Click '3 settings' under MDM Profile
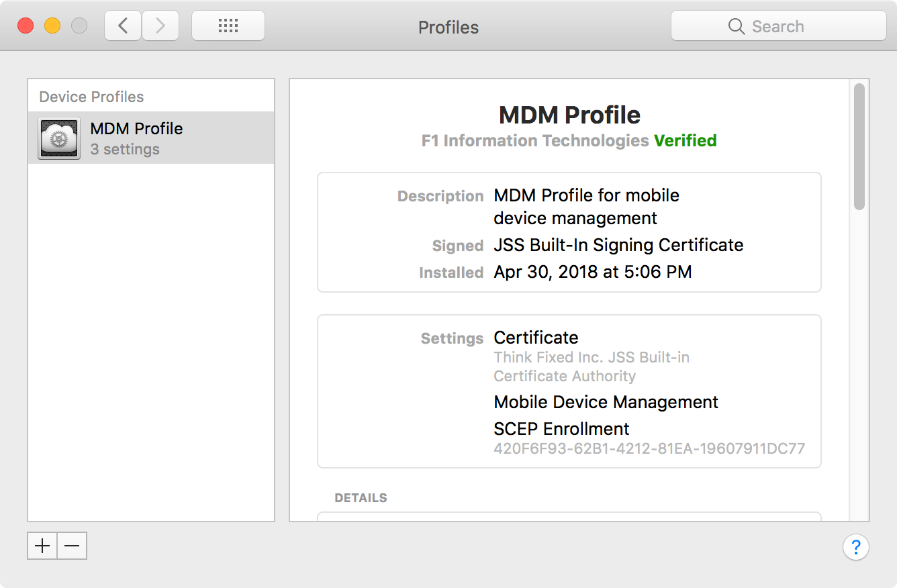 click(x=125, y=149)
